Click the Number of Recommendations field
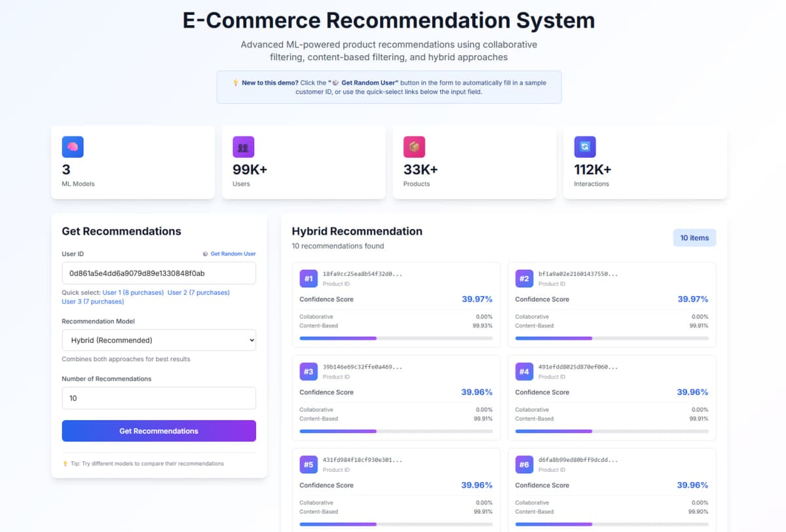Viewport: 786px width, 532px height. (x=159, y=398)
